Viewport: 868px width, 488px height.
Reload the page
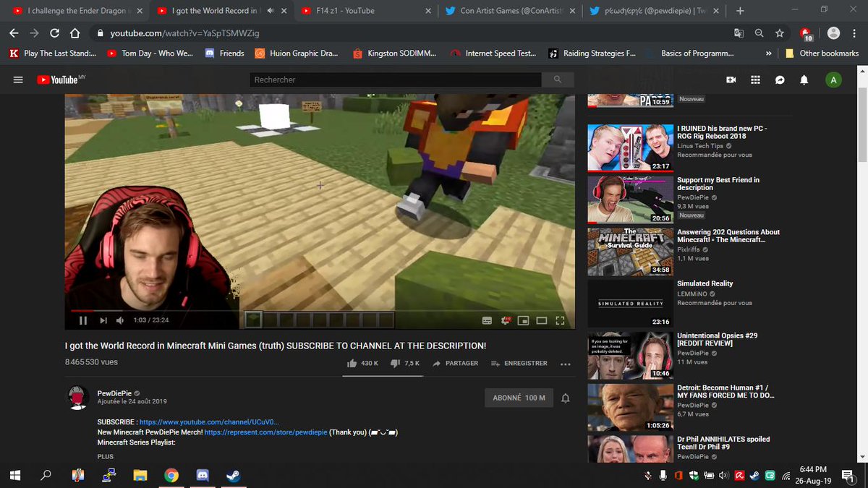tap(54, 33)
